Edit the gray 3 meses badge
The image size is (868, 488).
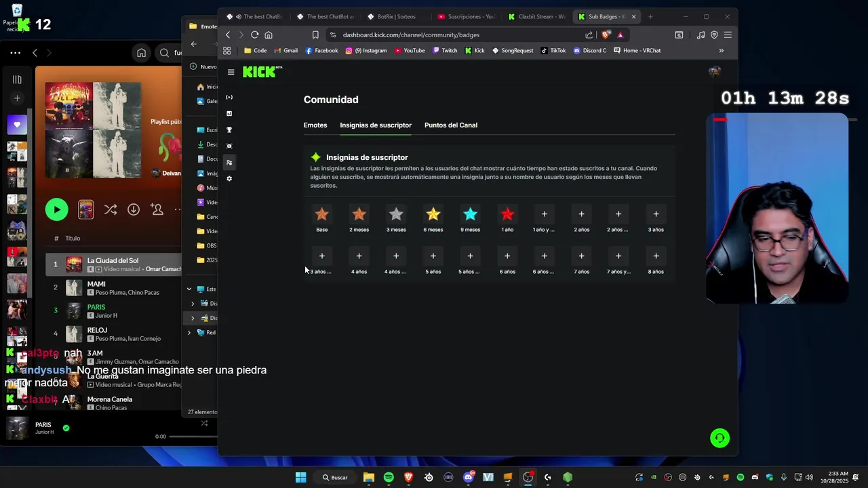coord(396,214)
